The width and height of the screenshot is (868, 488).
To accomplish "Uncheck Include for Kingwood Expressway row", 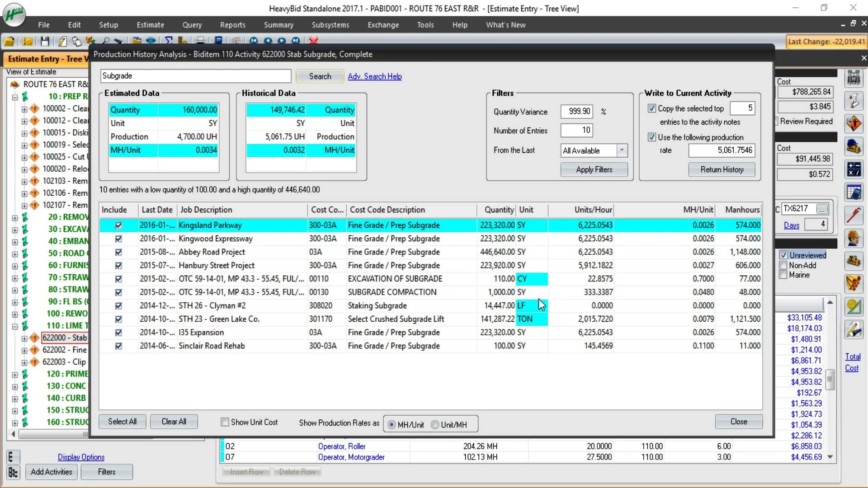I will click(x=118, y=239).
